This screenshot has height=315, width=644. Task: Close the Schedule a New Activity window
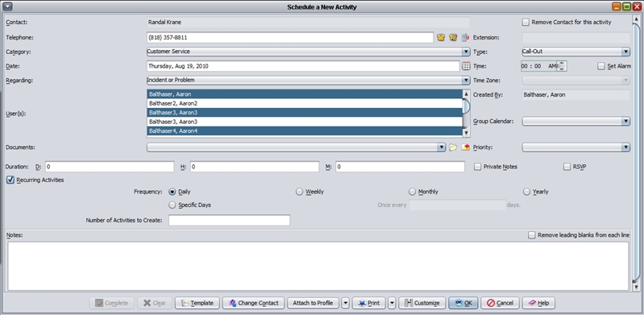637,6
